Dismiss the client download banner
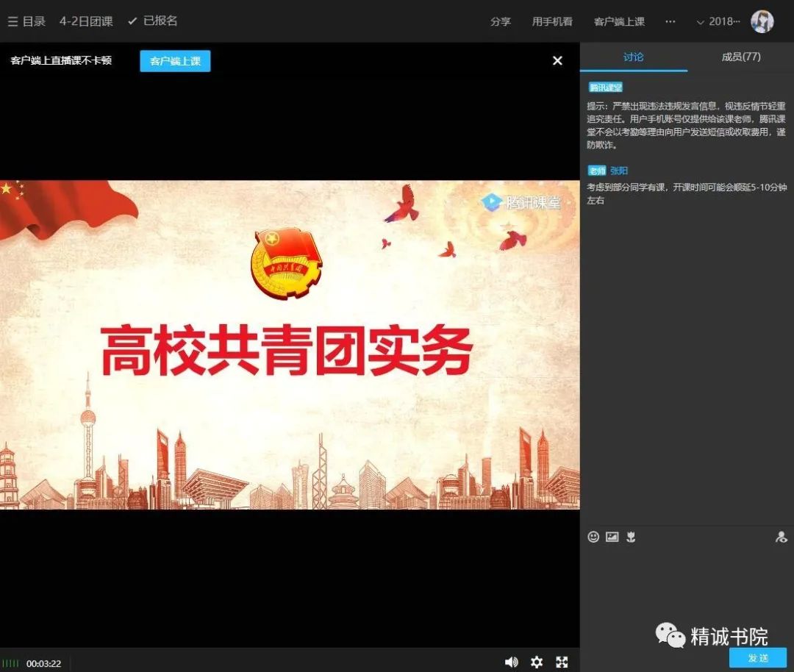The height and width of the screenshot is (672, 794). [557, 61]
